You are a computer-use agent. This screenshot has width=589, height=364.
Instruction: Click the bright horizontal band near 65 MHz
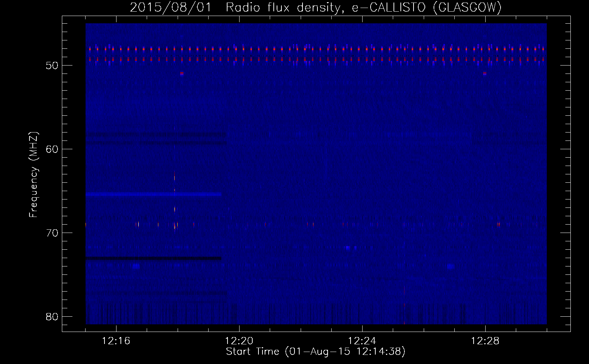coord(154,194)
